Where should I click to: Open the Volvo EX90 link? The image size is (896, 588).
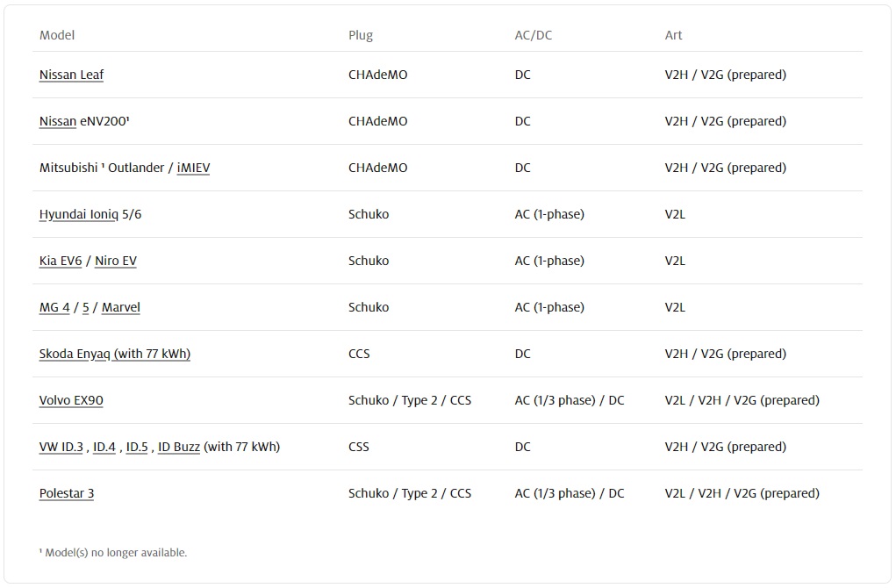(x=71, y=400)
